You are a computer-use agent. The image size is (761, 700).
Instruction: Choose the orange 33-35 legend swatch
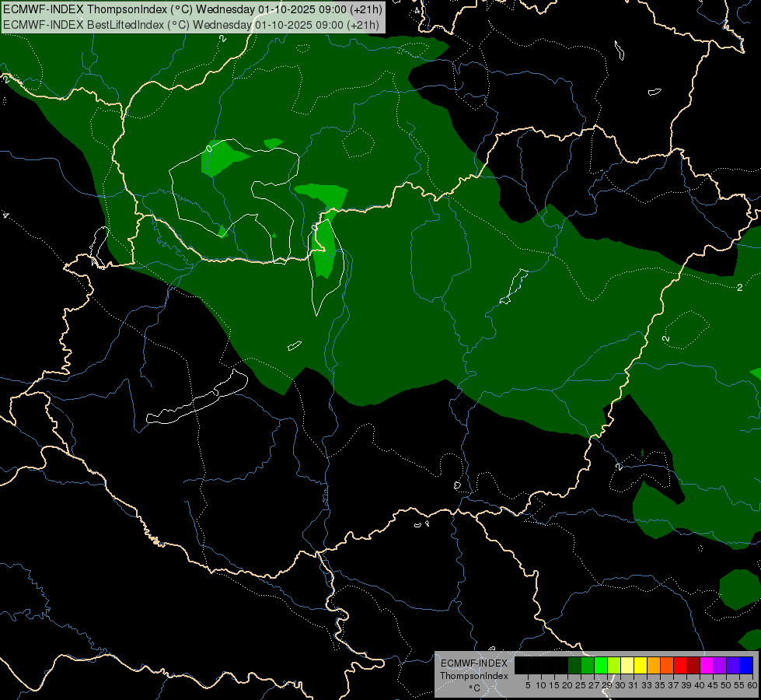click(654, 666)
